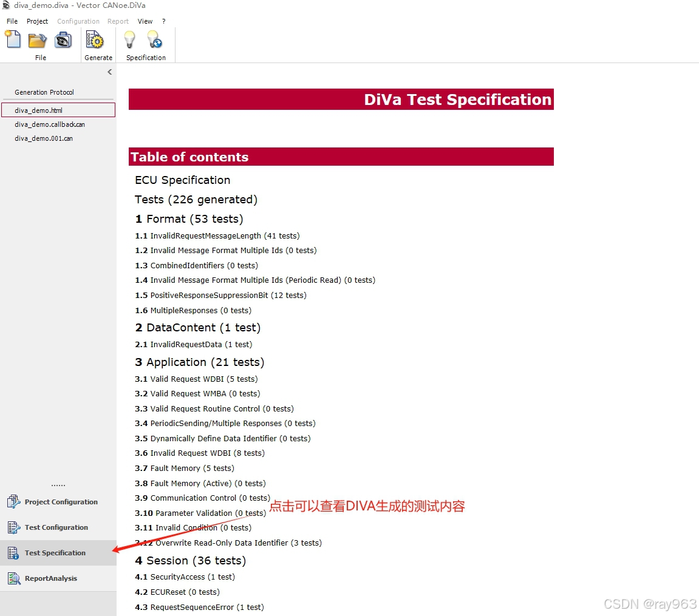Click the sidebar overflow dots handle
Viewport: 699px width, 616px height.
(58, 485)
